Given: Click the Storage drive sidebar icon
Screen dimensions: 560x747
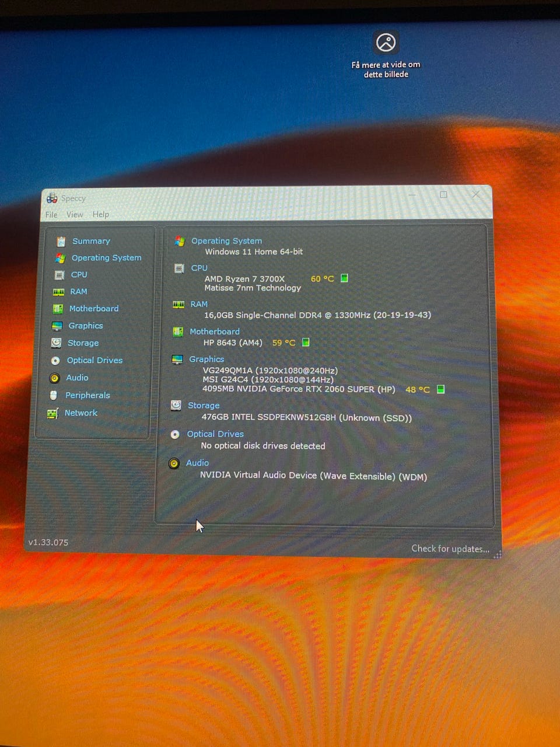Looking at the screenshot, I should coord(56,343).
